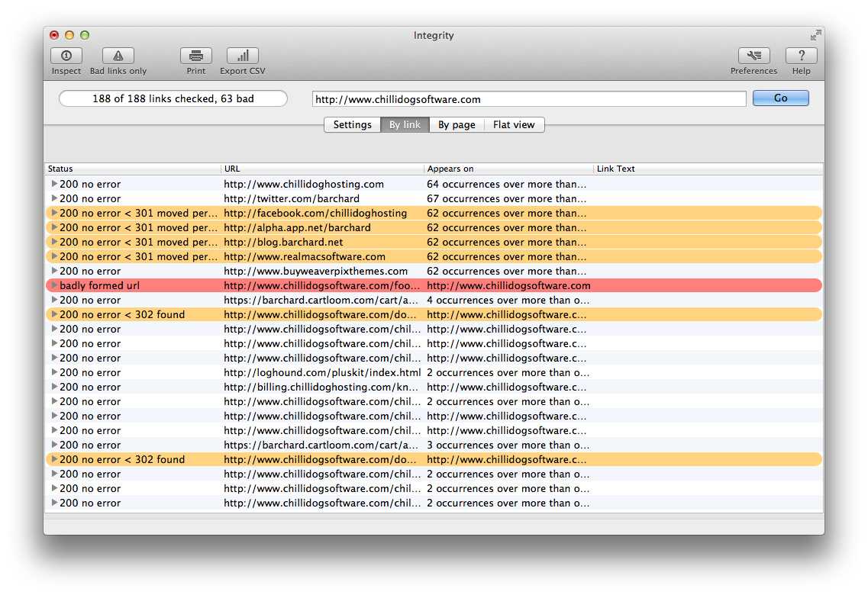The image size is (868, 595).
Task: Open the Inspect tool
Action: (x=66, y=56)
